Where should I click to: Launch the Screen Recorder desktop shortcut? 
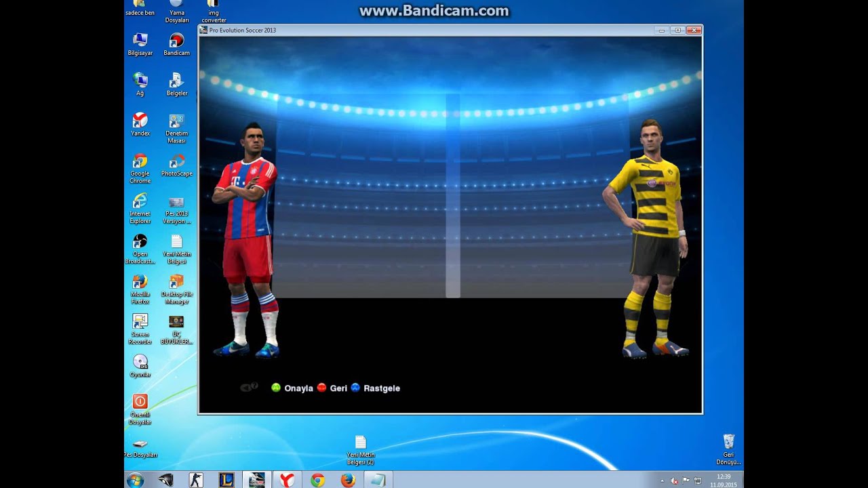pos(140,329)
